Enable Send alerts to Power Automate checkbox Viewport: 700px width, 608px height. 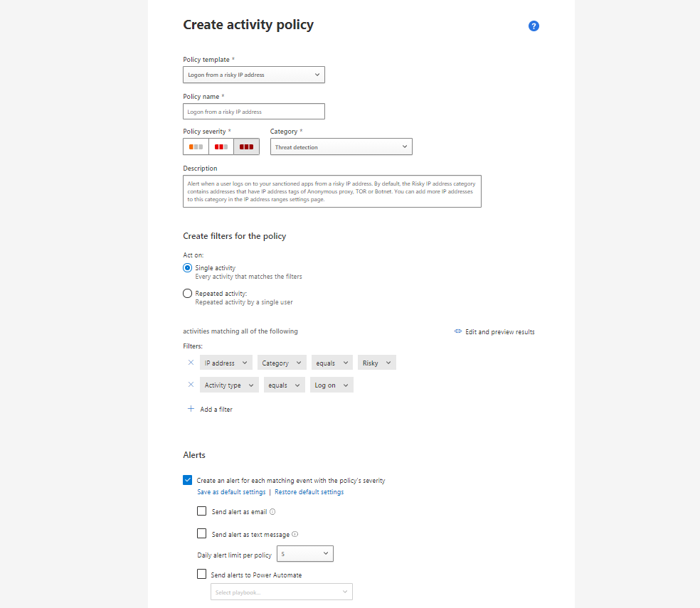tap(202, 574)
